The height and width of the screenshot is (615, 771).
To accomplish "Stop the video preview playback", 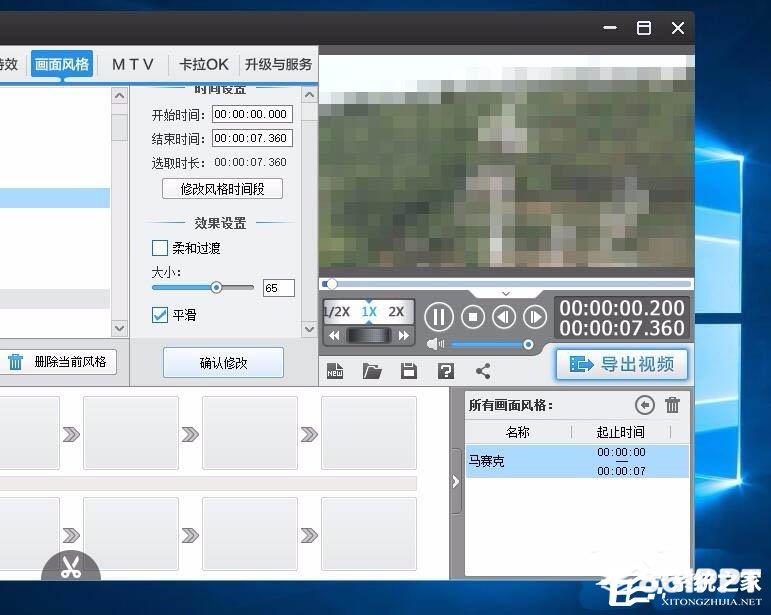I will (x=473, y=317).
